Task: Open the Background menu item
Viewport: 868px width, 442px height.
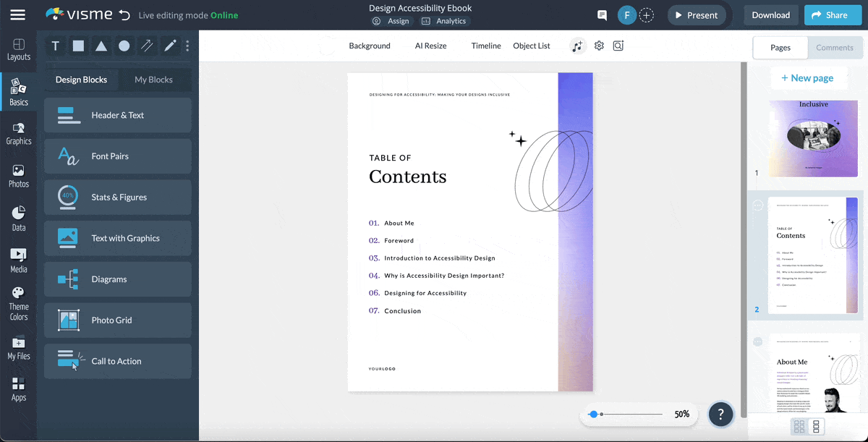Action: coord(370,46)
